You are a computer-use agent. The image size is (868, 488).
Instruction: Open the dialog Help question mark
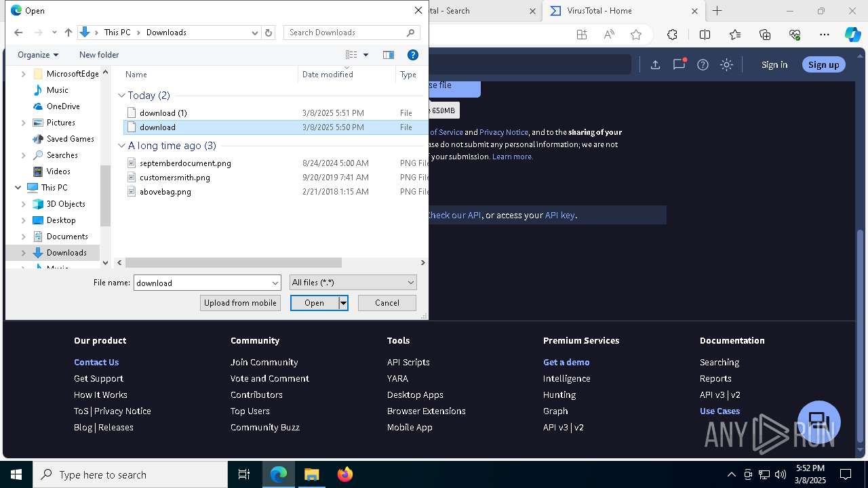(412, 55)
